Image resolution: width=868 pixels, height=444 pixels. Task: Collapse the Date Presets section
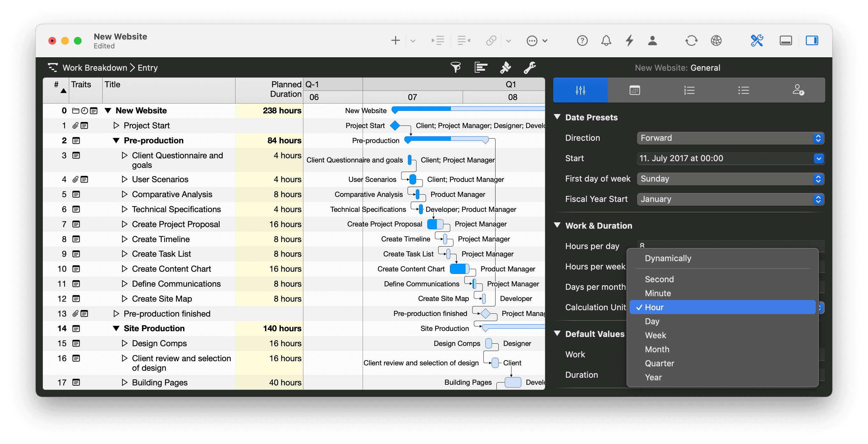pyautogui.click(x=557, y=117)
